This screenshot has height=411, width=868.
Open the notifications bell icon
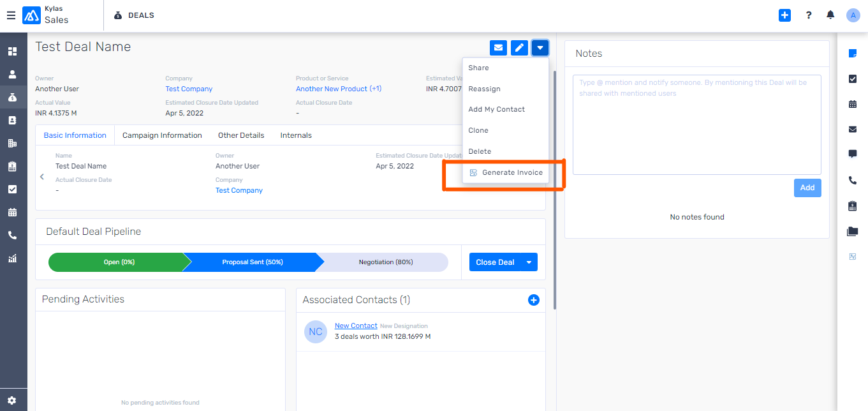[830, 15]
